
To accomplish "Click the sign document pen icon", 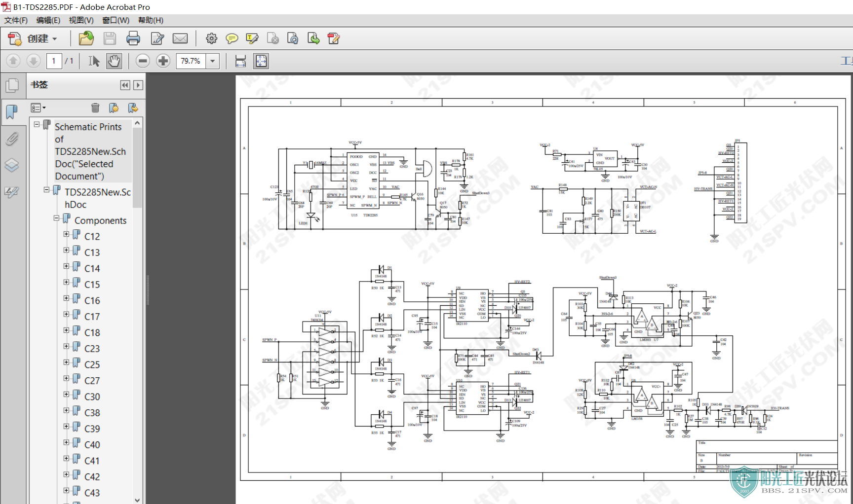I will [334, 38].
